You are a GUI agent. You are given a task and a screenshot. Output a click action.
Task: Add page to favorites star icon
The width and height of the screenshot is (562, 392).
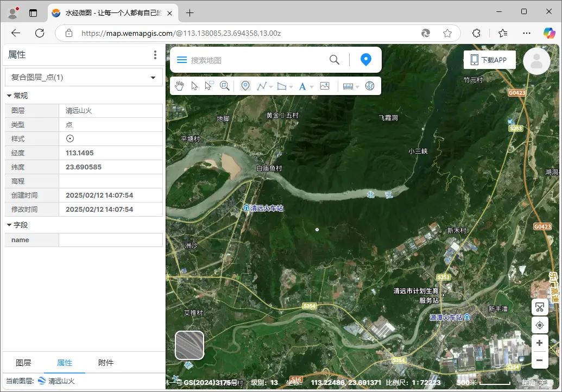click(447, 33)
